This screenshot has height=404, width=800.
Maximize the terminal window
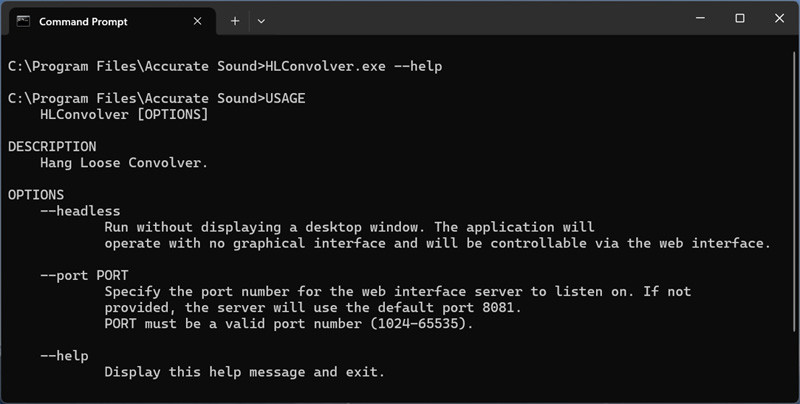(740, 18)
